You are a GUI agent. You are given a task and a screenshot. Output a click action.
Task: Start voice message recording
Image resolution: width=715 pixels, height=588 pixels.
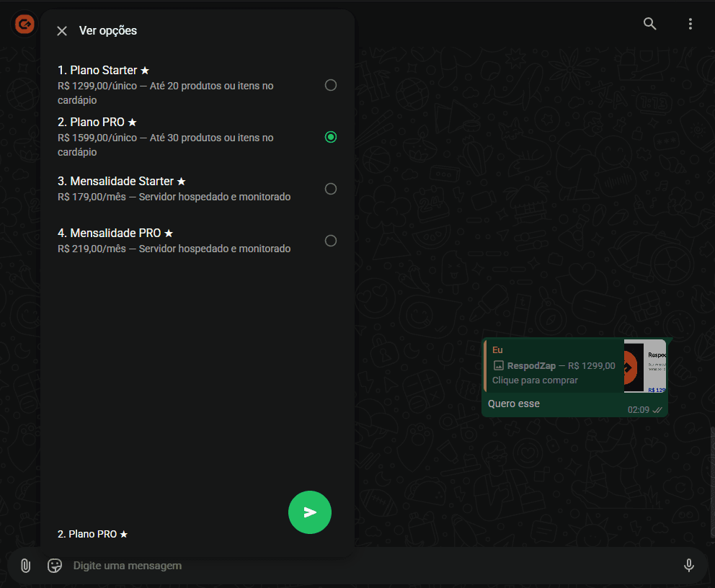coord(689,565)
